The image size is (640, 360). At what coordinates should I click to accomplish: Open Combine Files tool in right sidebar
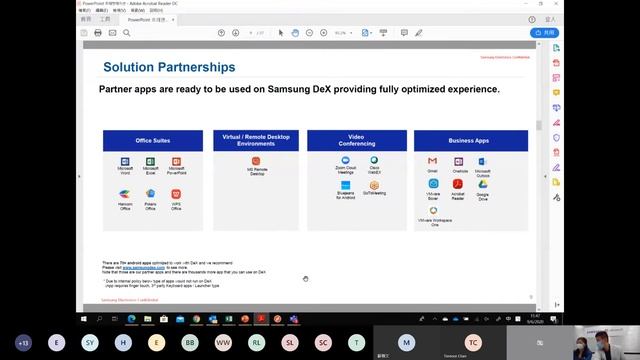coord(556,108)
